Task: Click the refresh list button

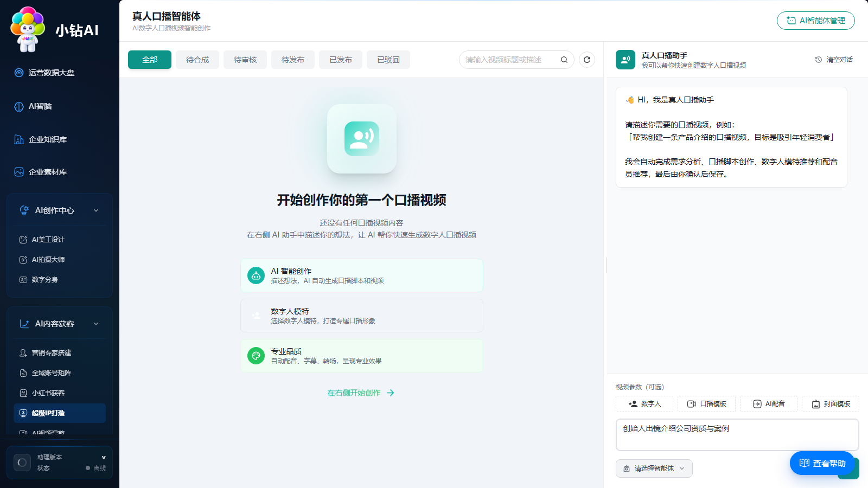Action: pyautogui.click(x=587, y=60)
